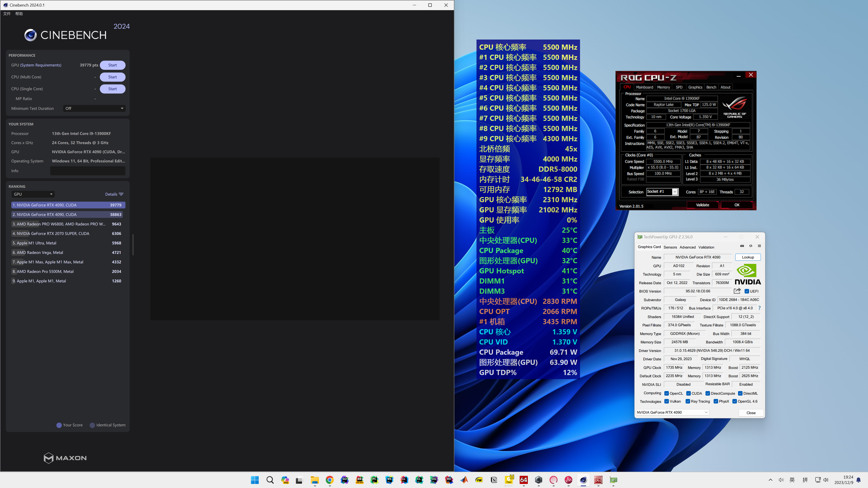Toggle the DirectCompute checkbox
Screen dimensions: 868x488
[708, 393]
